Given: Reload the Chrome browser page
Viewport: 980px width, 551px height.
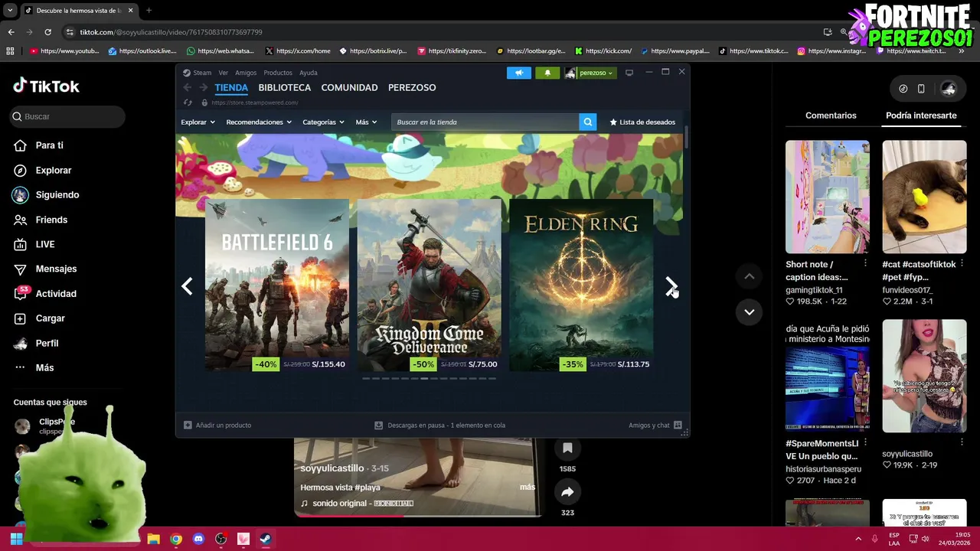Looking at the screenshot, I should (47, 32).
